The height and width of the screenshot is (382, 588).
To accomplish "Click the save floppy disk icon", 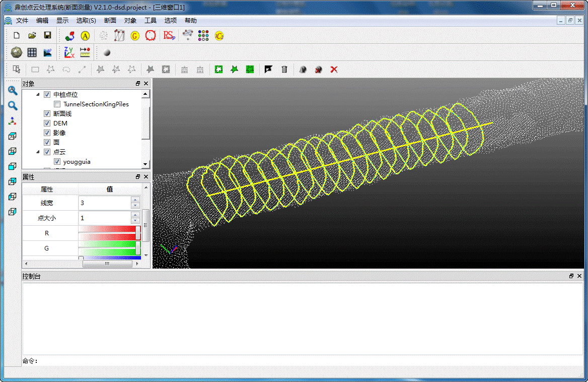I will coord(47,35).
